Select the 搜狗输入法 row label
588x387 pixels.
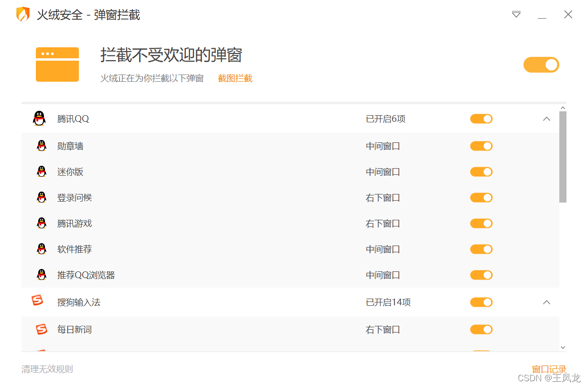pyautogui.click(x=79, y=302)
